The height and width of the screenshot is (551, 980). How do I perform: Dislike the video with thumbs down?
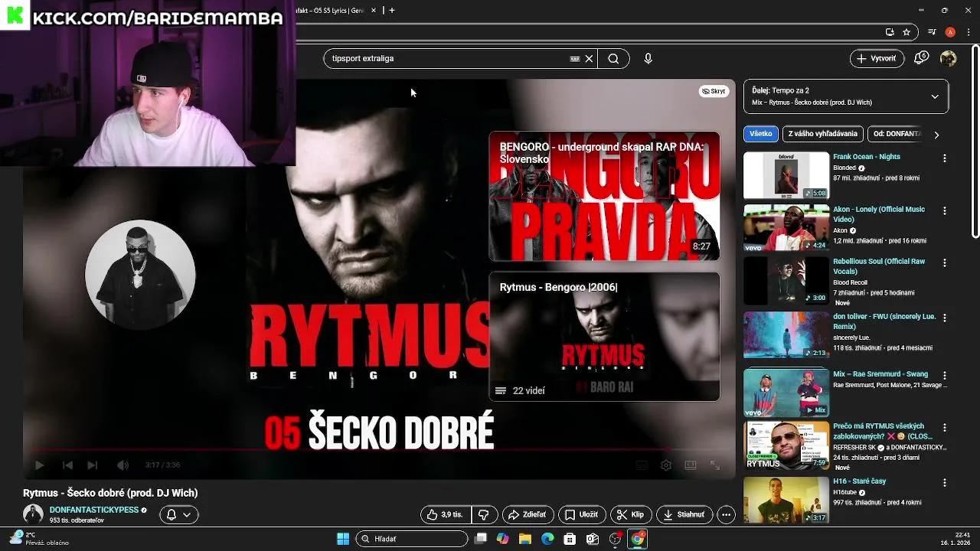point(483,515)
